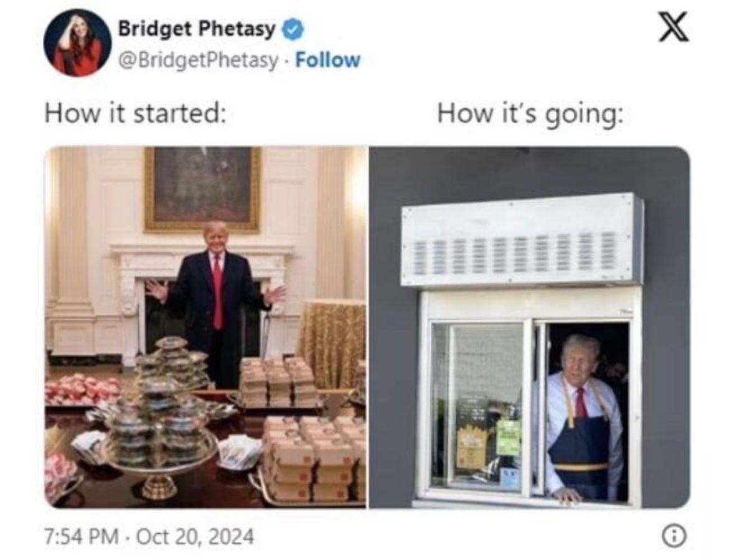This screenshot has width=747, height=560.
Task: Click the framed painting above the fireplace
Action: tap(203, 190)
